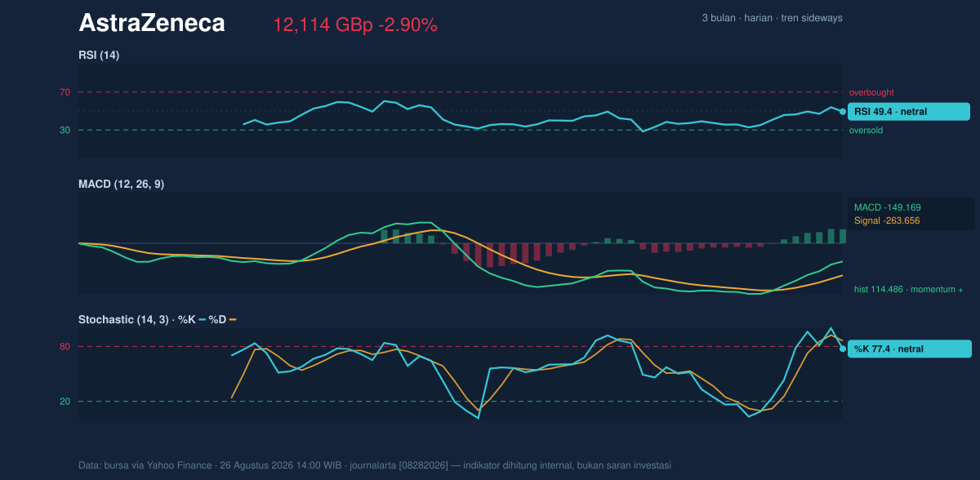
Task: Click the Stochastic %K endpoint dot
Action: coord(843,349)
